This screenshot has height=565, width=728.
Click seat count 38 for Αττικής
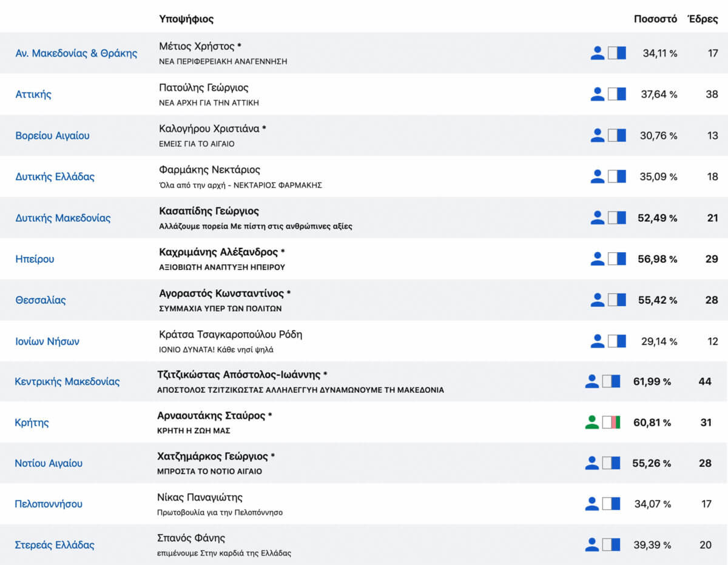(x=712, y=95)
